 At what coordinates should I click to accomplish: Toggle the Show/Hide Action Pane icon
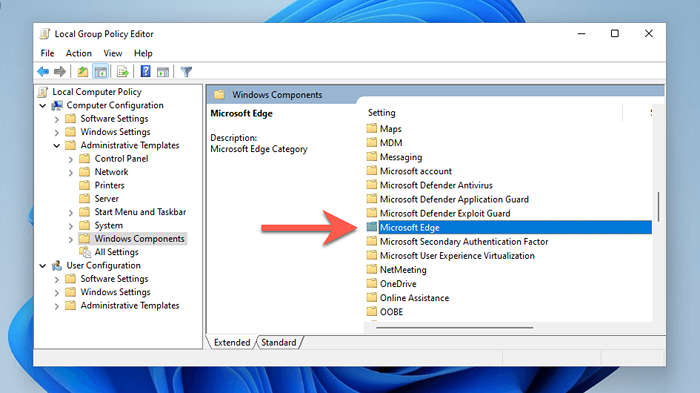(163, 71)
